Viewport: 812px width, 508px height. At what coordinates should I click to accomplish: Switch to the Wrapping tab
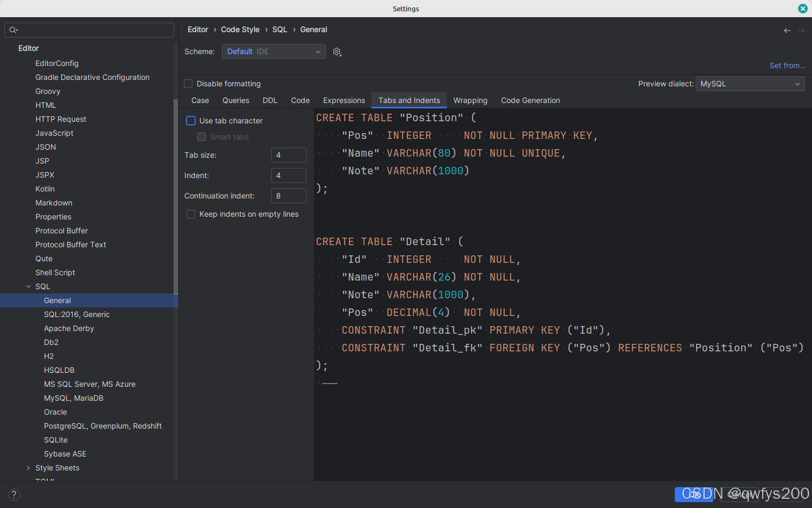coord(470,100)
